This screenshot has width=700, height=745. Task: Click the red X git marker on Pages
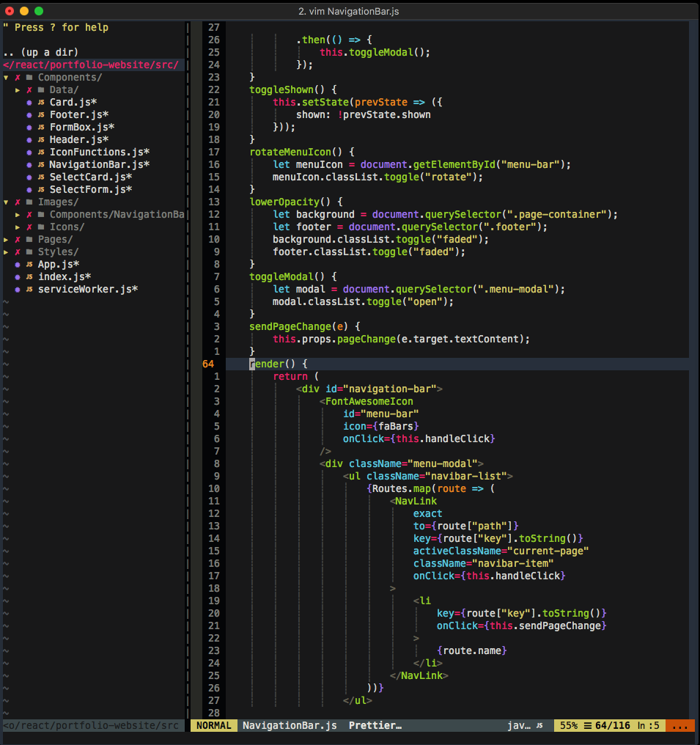18,240
